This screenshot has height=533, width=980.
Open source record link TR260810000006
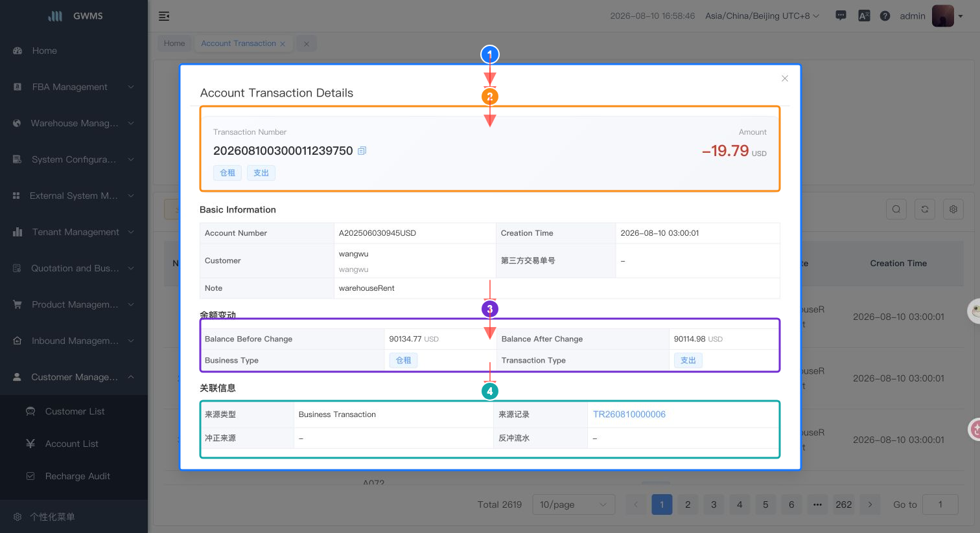629,414
